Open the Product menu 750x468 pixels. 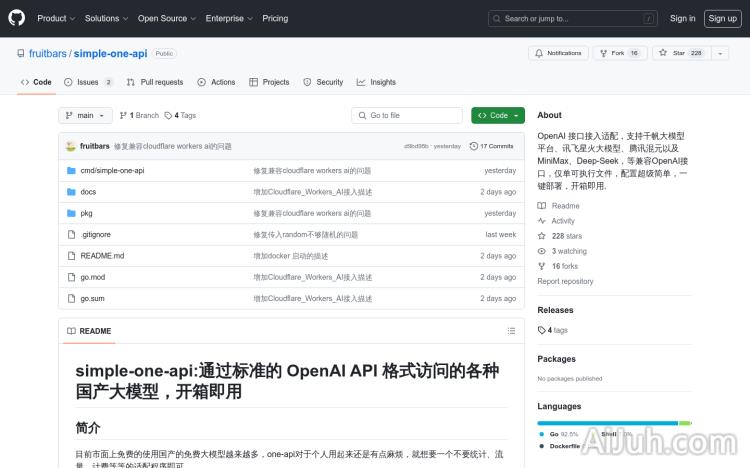coord(56,18)
